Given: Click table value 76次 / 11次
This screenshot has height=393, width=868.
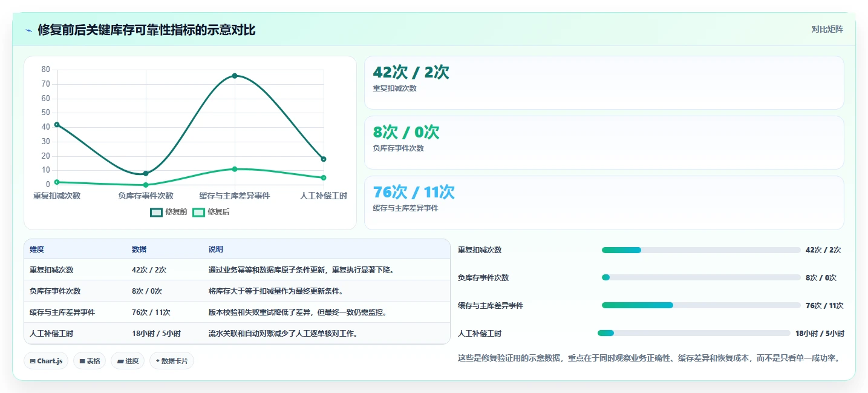Looking at the screenshot, I should [x=151, y=312].
